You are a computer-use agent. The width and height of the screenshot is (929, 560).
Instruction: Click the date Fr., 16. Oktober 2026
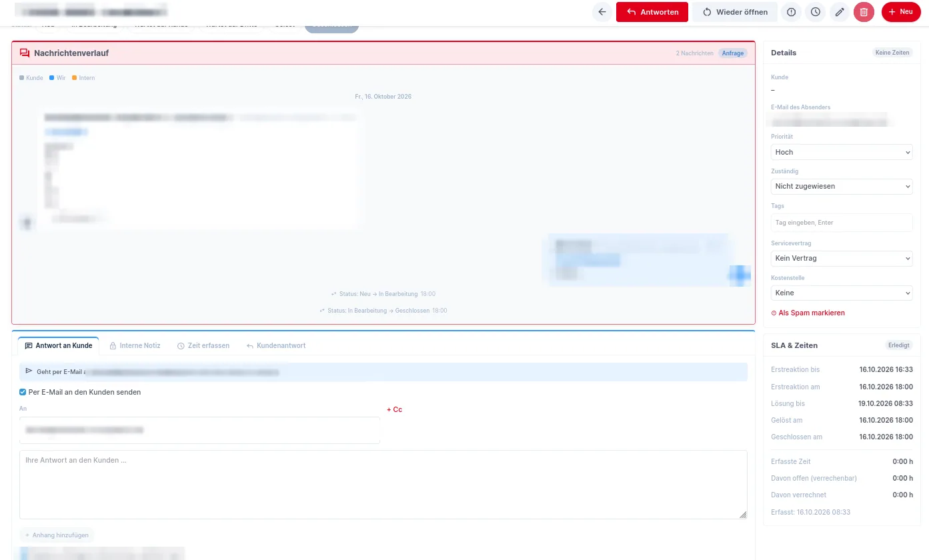point(383,97)
